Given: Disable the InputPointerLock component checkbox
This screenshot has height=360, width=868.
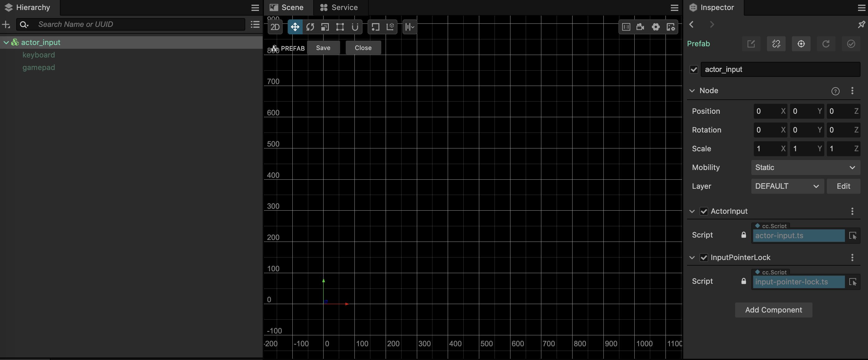Looking at the screenshot, I should click(x=704, y=257).
